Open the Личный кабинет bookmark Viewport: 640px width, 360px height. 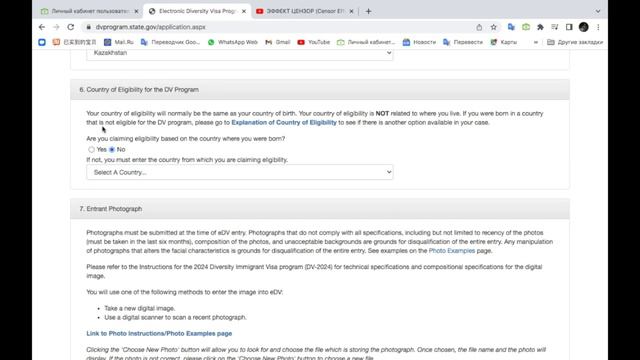click(366, 42)
